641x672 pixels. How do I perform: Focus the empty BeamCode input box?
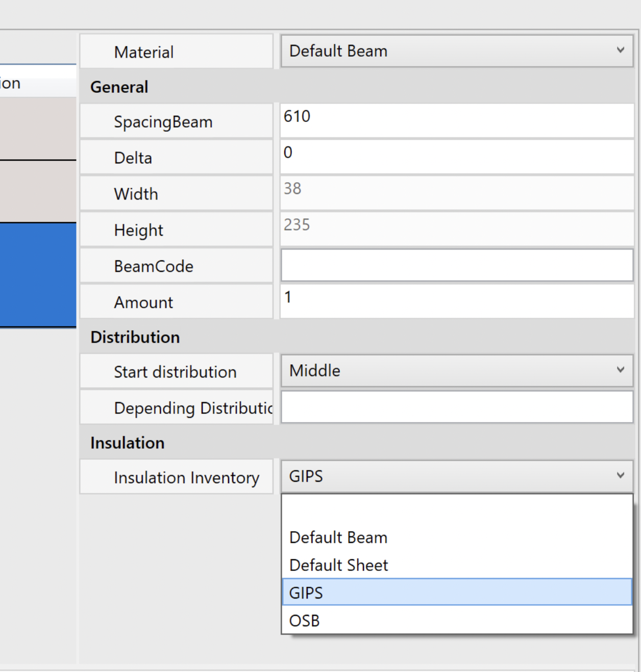point(456,265)
